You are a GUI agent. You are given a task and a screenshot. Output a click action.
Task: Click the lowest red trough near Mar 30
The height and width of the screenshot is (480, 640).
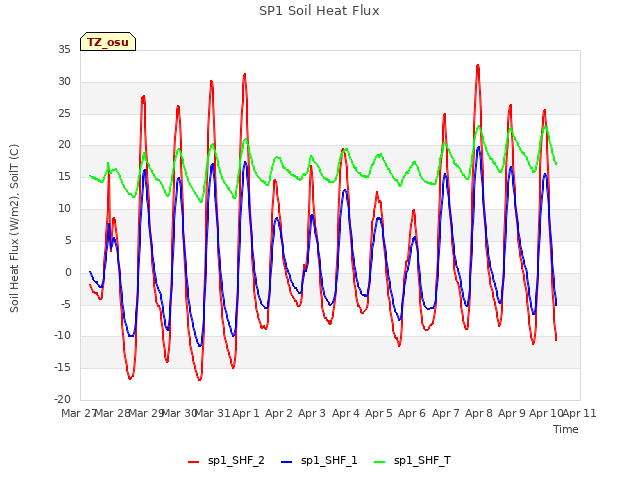click(x=200, y=380)
